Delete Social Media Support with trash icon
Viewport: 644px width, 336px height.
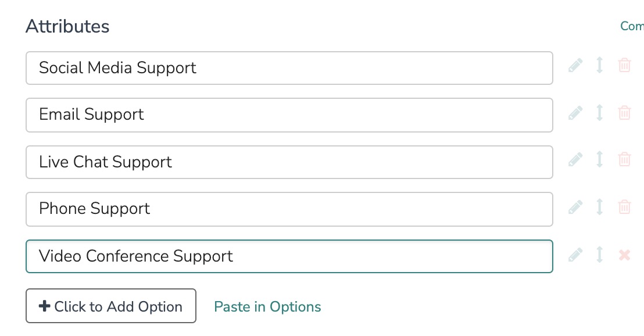click(x=624, y=65)
